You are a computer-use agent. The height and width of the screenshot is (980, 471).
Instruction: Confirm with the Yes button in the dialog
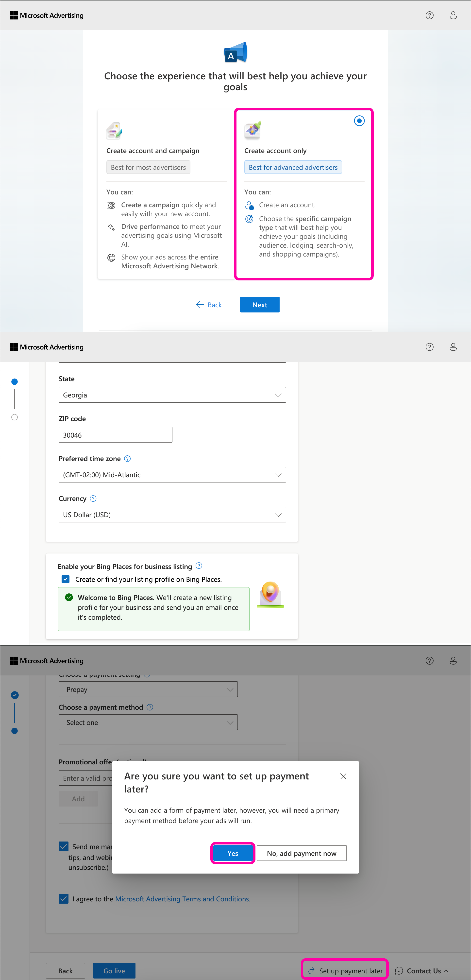[233, 853]
